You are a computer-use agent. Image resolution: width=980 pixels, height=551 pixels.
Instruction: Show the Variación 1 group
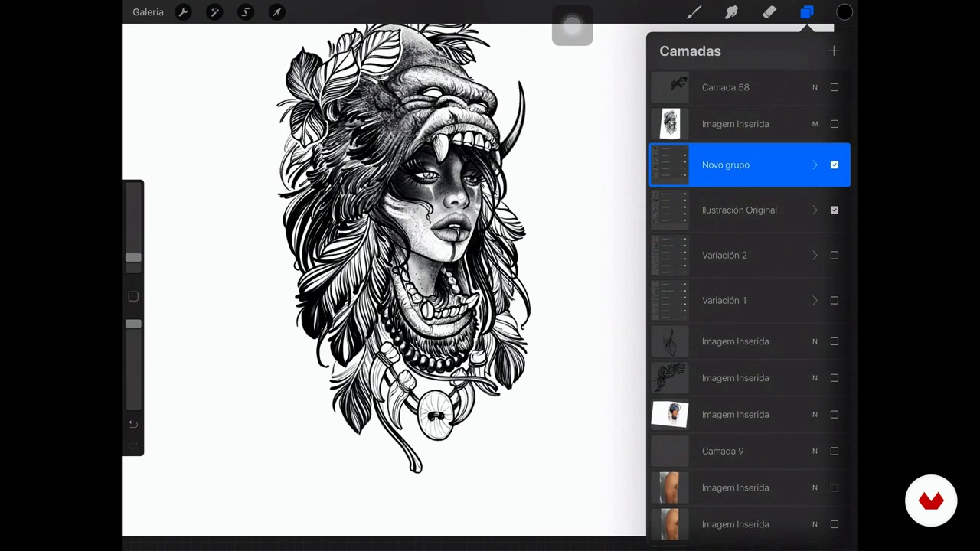(x=835, y=300)
